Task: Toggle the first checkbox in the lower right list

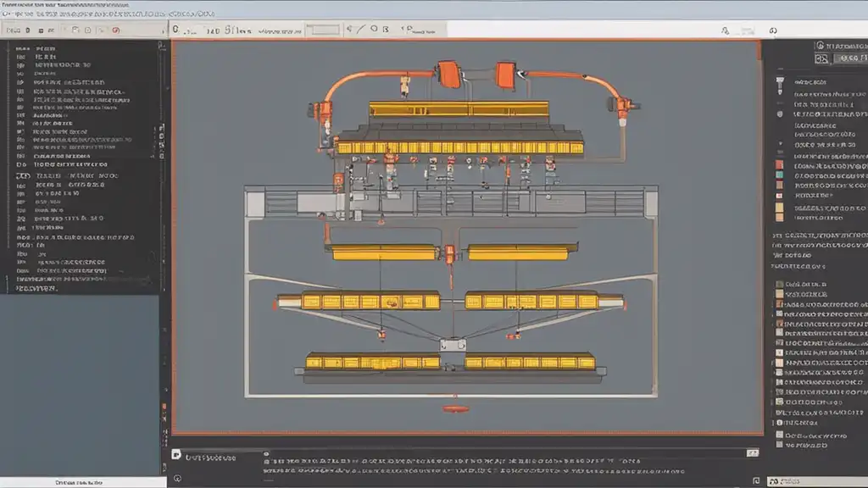Action: (780, 284)
